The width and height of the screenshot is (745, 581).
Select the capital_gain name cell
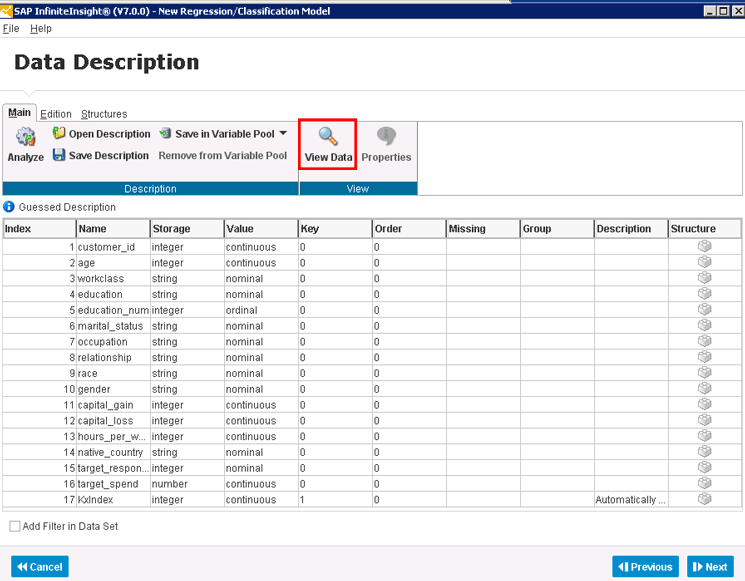point(113,405)
